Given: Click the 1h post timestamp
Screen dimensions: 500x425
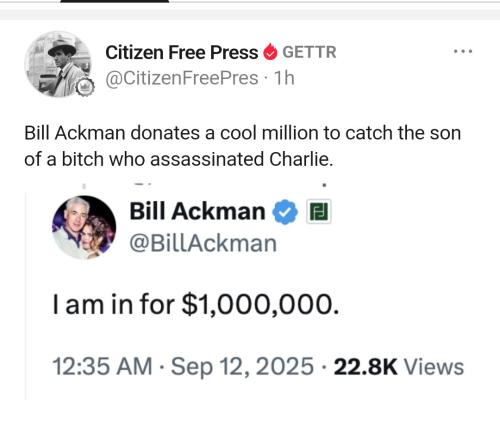Looking at the screenshot, I should coord(284,78).
